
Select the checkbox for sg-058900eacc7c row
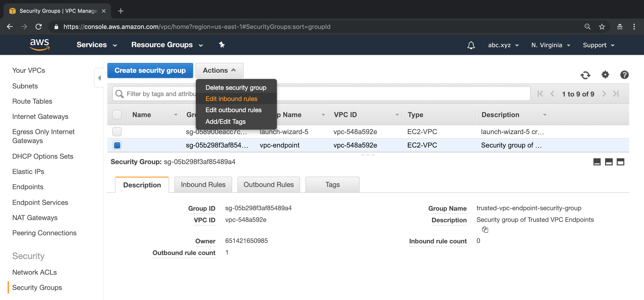tap(117, 131)
